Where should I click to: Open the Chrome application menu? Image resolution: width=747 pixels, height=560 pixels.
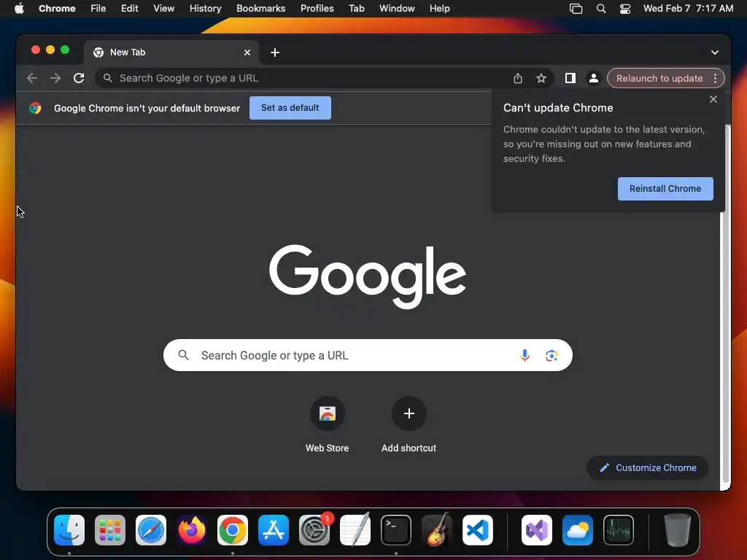point(57,9)
